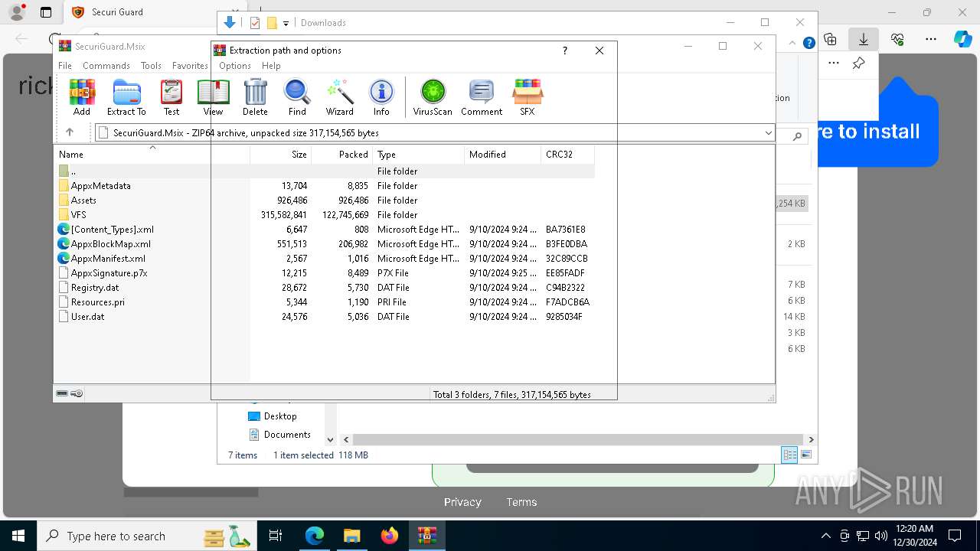Switch Downloads window to large icons view

(x=806, y=455)
